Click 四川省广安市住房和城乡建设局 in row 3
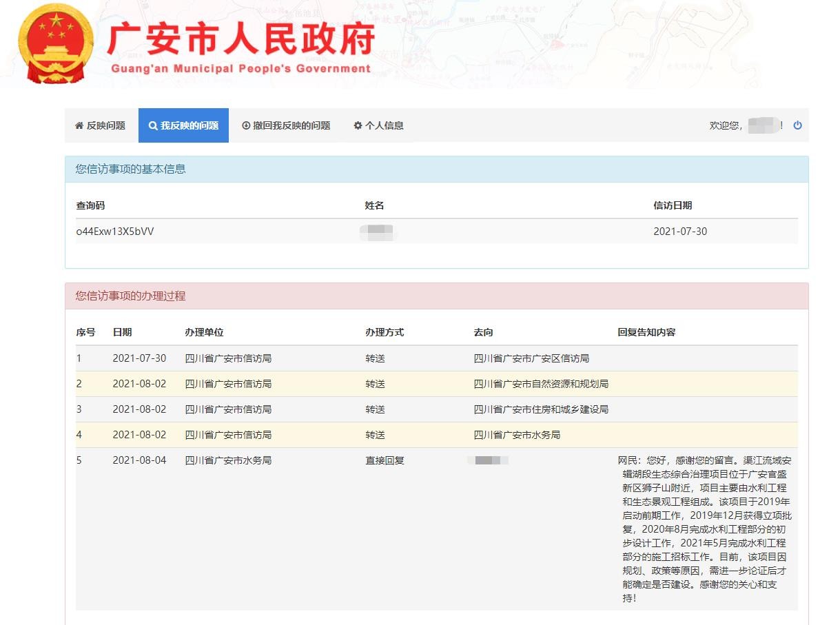The width and height of the screenshot is (840, 625). (x=540, y=409)
